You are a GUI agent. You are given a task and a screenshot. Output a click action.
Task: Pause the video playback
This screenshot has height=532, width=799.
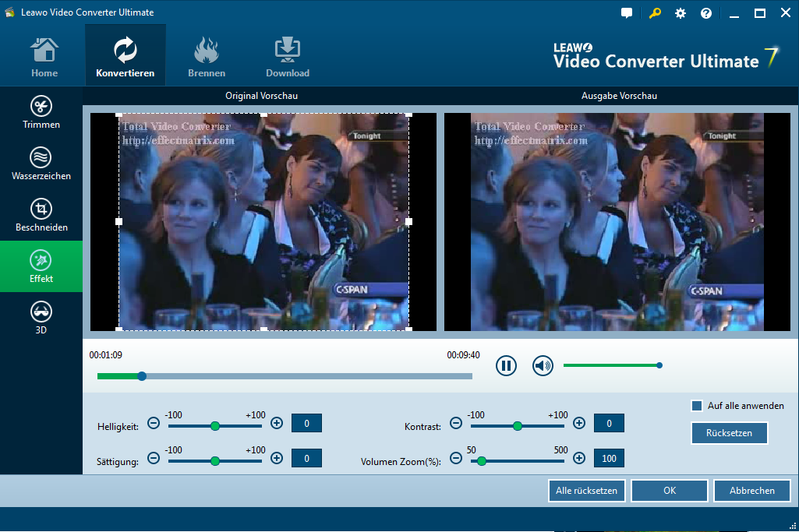coord(506,365)
